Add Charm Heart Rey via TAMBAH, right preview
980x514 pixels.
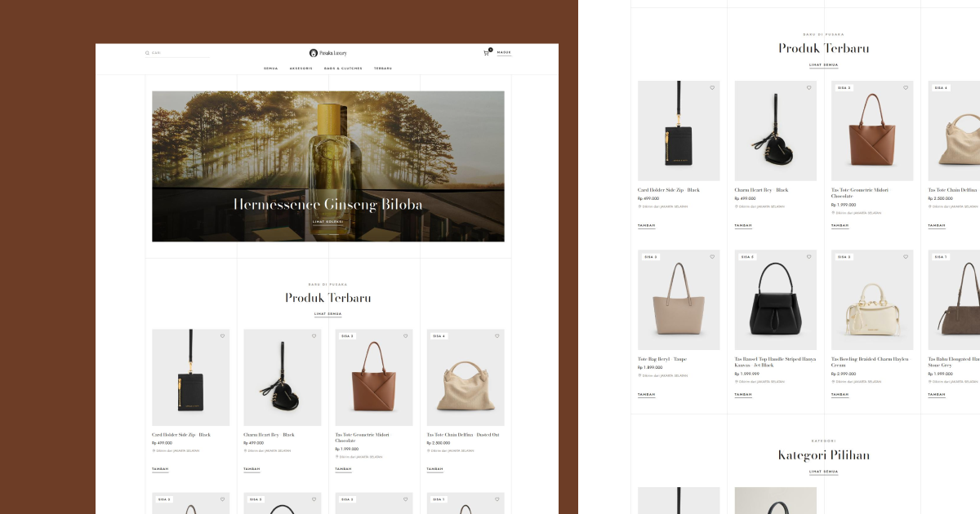(743, 225)
